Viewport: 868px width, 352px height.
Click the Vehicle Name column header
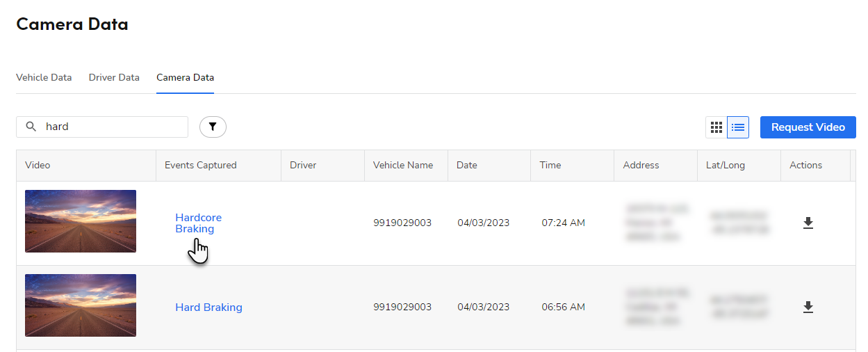pyautogui.click(x=403, y=165)
